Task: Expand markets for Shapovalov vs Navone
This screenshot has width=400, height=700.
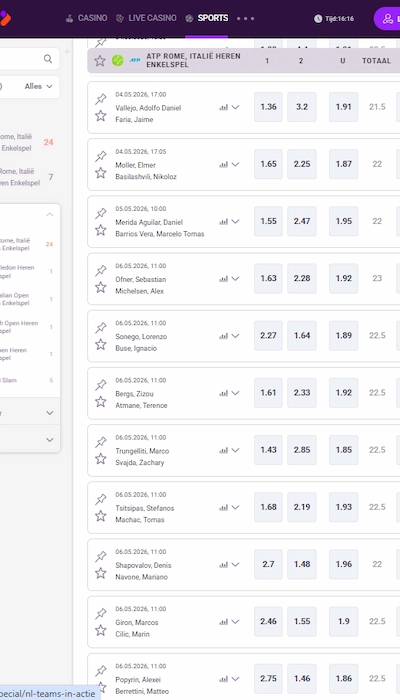Action: [235, 564]
